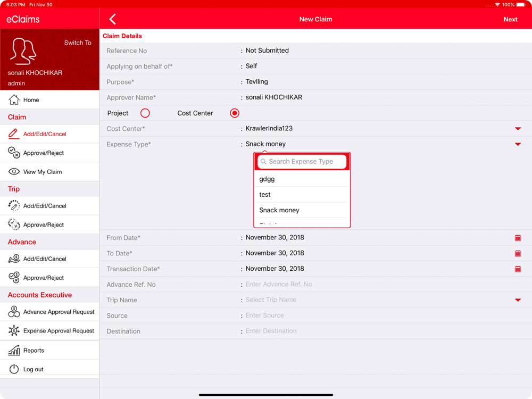
Task: Tap the Log out power icon
Action: [x=14, y=369]
